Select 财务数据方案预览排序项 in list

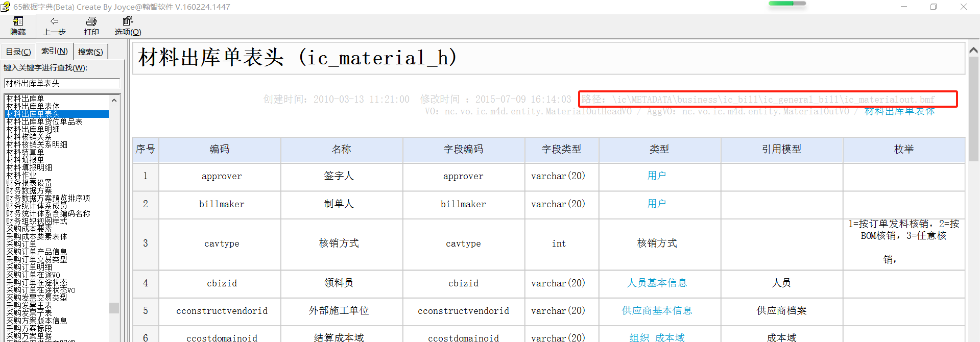(x=48, y=198)
